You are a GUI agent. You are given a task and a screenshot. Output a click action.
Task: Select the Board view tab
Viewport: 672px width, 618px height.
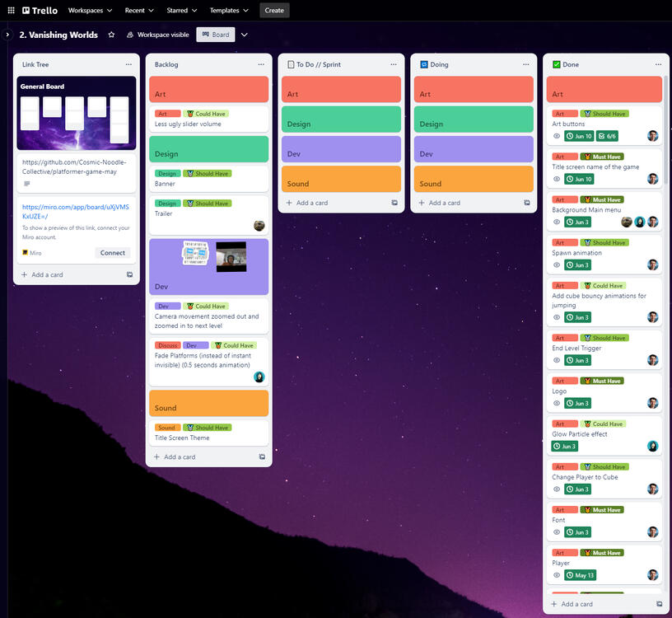215,35
